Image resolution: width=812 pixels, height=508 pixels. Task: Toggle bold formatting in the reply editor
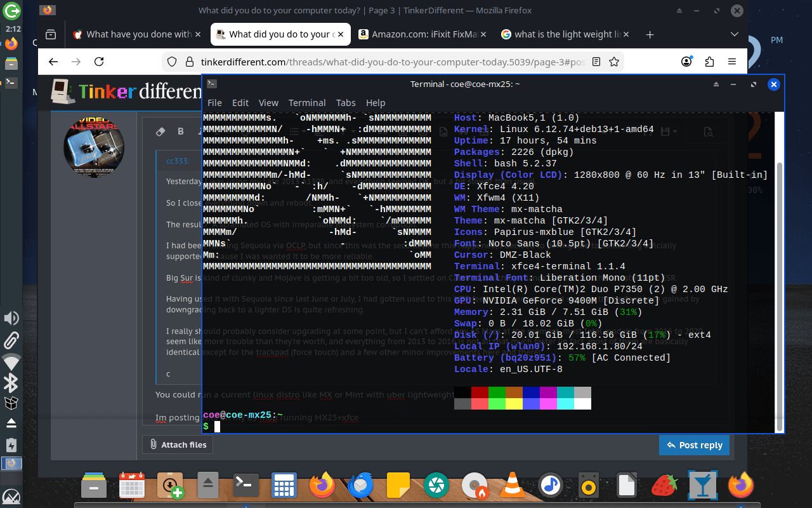[x=181, y=131]
